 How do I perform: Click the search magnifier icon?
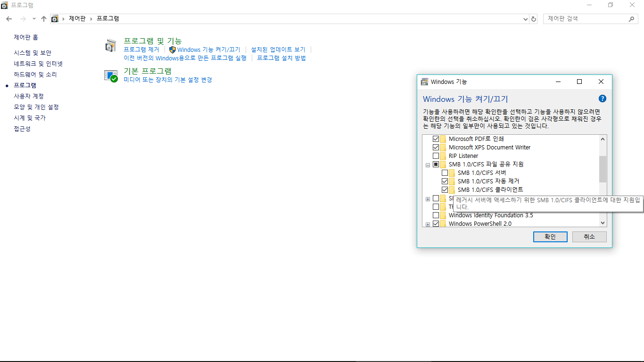tap(632, 19)
